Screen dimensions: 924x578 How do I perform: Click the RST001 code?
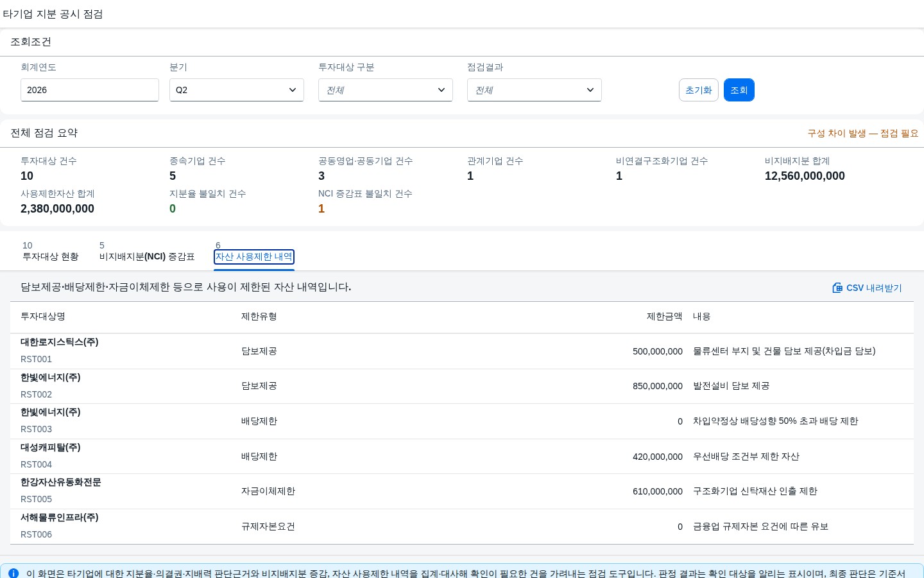[x=36, y=359]
